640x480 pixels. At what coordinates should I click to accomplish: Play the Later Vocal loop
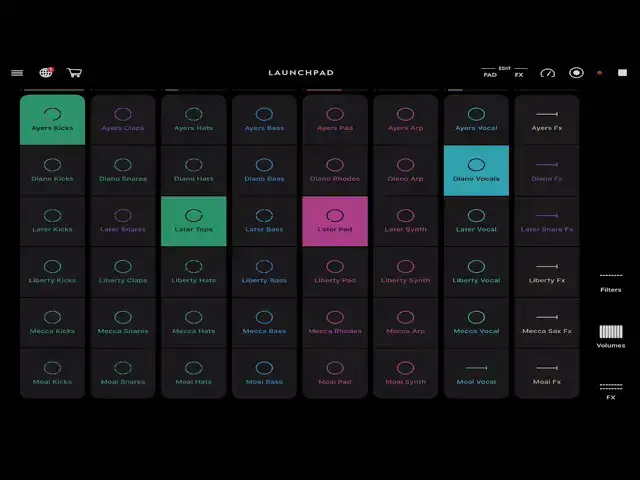[x=476, y=221]
